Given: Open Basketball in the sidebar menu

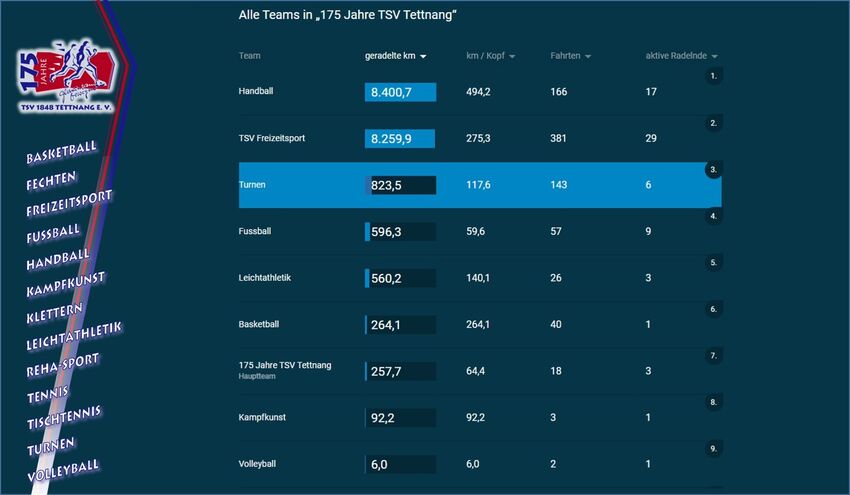Looking at the screenshot, I should point(62,154).
